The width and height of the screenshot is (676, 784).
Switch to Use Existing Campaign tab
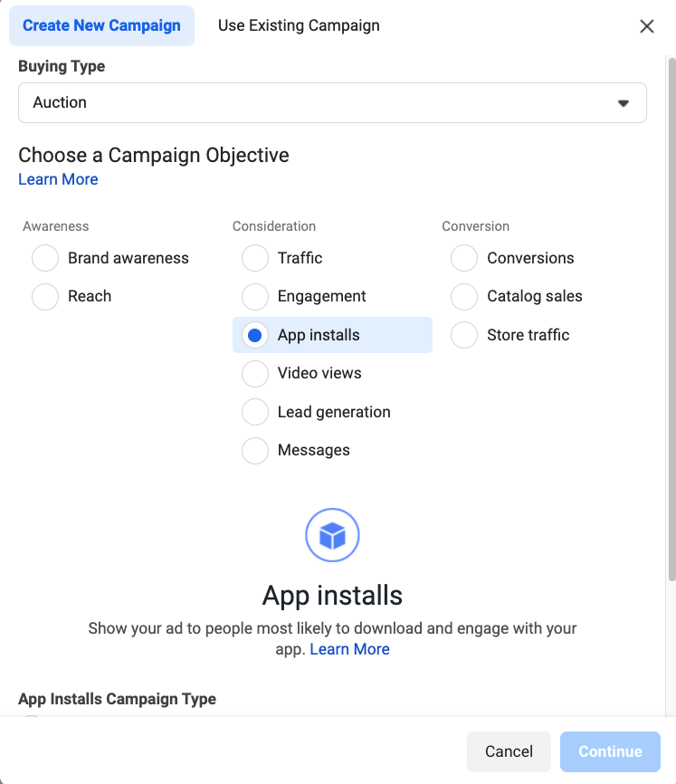click(x=299, y=25)
